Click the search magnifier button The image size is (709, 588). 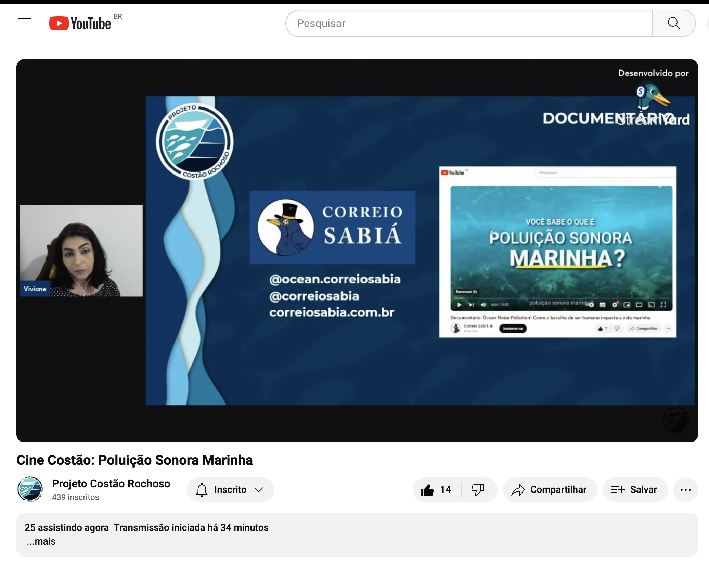pyautogui.click(x=673, y=23)
